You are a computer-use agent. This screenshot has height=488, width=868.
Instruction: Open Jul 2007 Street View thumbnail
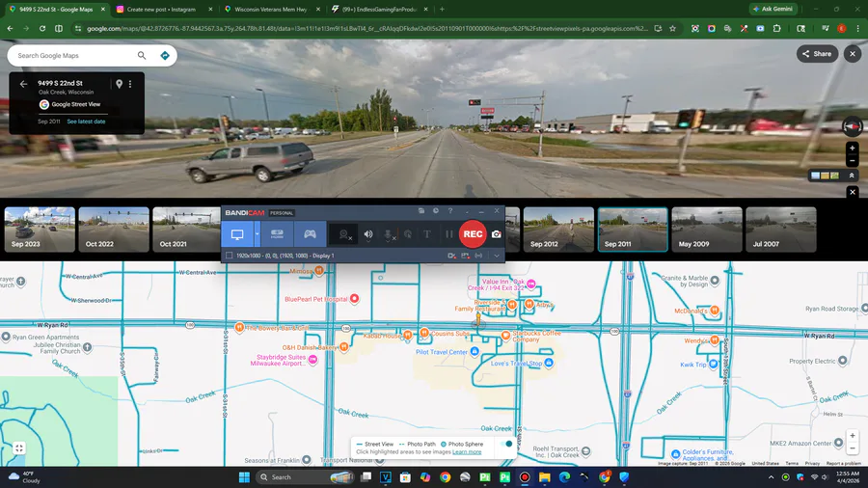pyautogui.click(x=781, y=230)
